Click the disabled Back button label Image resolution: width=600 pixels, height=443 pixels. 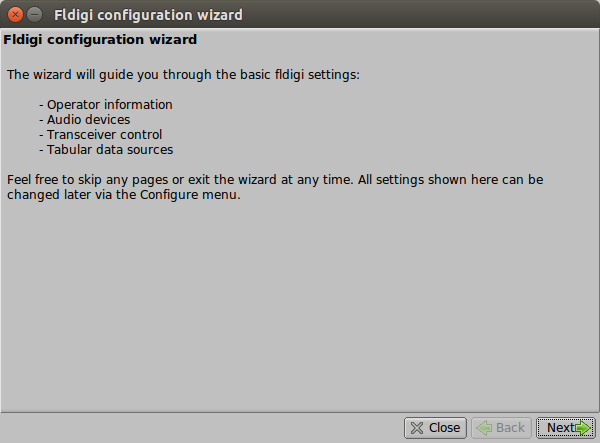point(510,428)
